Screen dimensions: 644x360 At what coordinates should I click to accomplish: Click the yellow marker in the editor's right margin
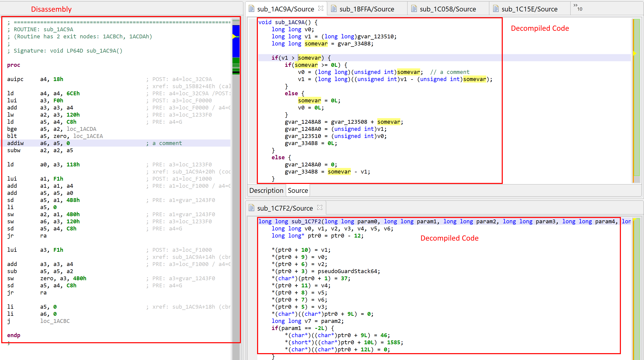click(634, 53)
